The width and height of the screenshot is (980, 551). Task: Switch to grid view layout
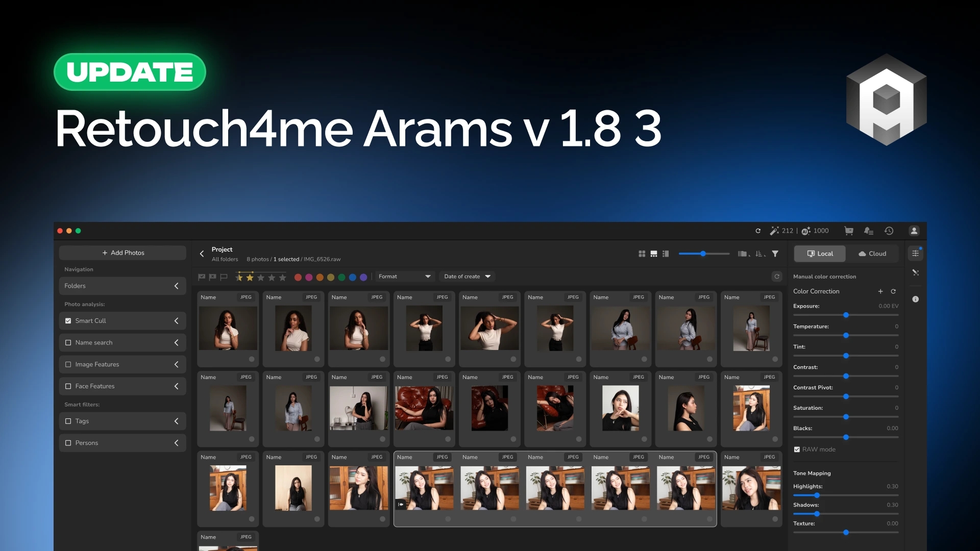[642, 254]
